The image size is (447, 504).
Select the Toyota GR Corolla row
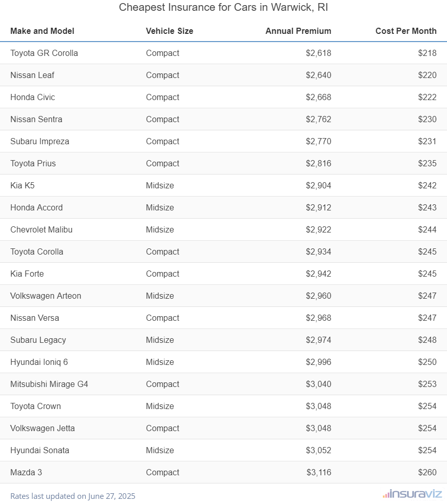click(44, 53)
